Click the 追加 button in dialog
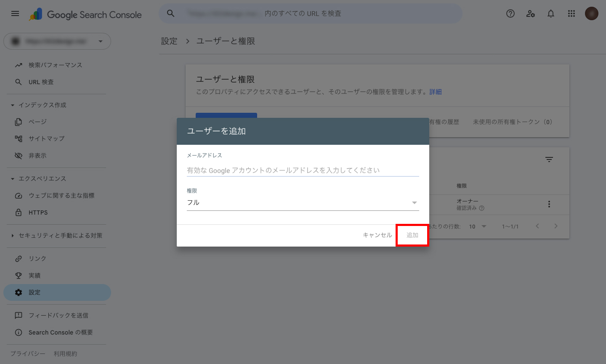The width and height of the screenshot is (606, 364). tap(412, 235)
